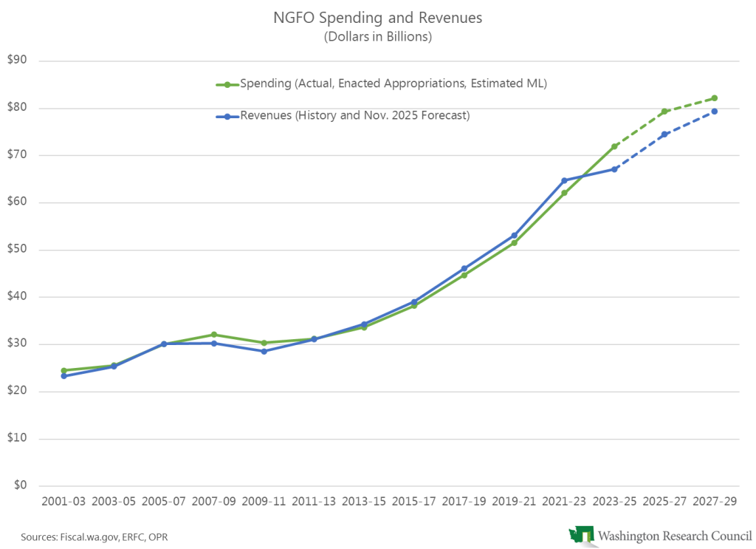Click the blue revenue point for 2021-23

[x=564, y=180]
